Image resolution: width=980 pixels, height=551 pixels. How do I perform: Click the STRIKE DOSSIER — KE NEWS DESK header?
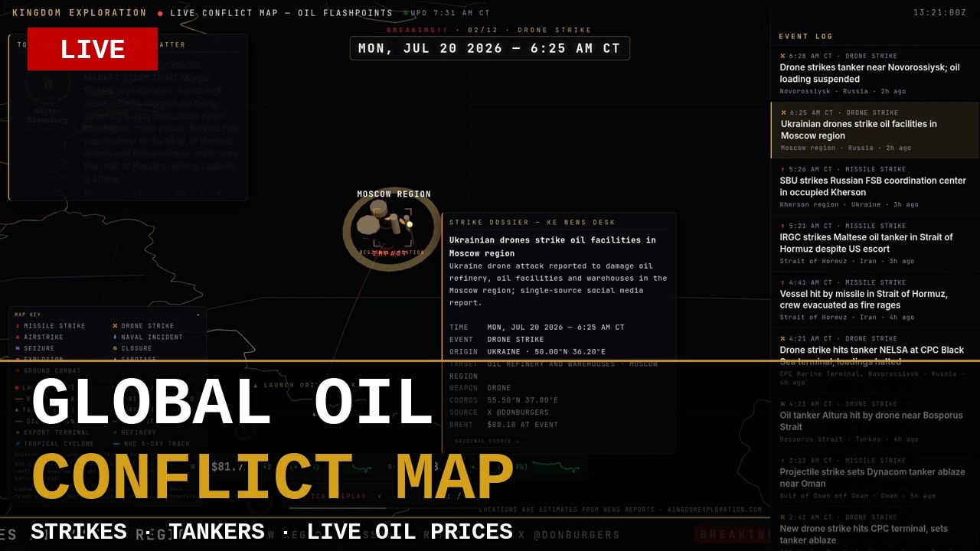tap(532, 223)
